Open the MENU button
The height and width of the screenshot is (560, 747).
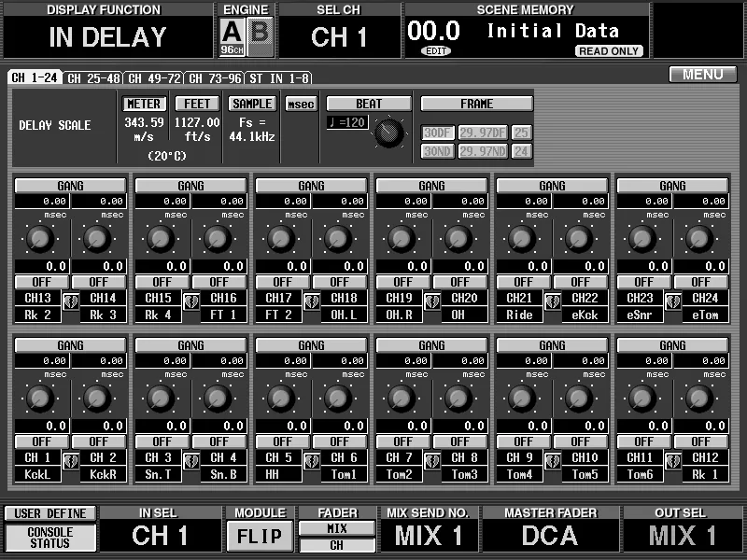click(x=703, y=75)
